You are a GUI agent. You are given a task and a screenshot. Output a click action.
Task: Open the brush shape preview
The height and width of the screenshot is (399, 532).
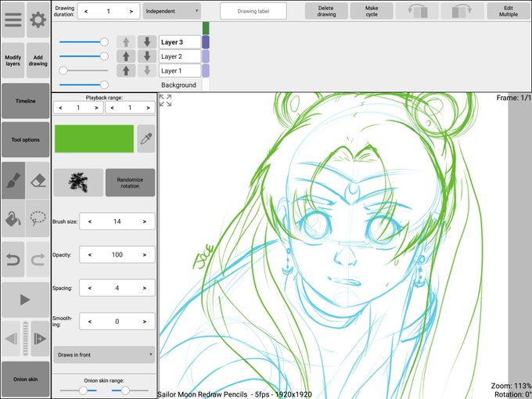[x=78, y=182]
